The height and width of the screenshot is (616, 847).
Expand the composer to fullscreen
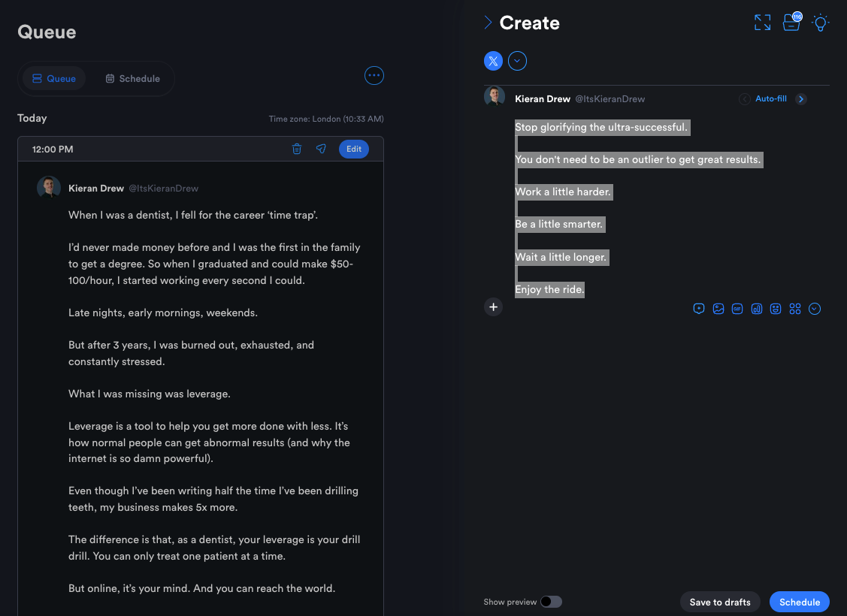(x=762, y=23)
